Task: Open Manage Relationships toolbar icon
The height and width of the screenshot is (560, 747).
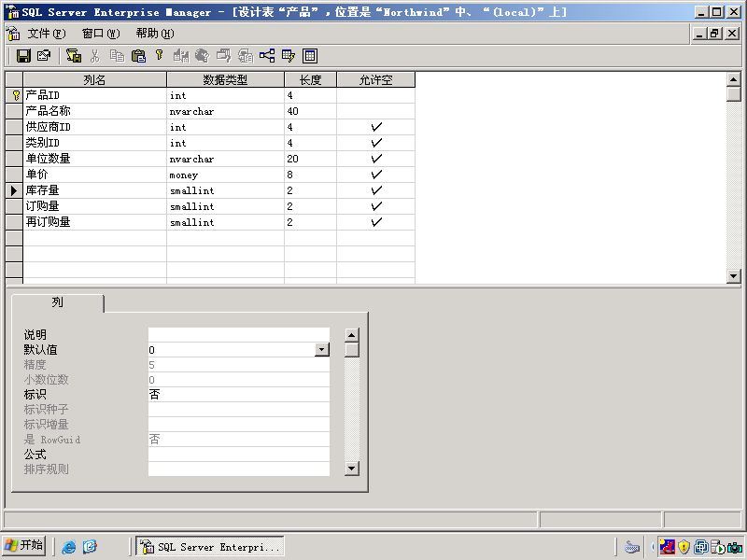Action: point(267,56)
